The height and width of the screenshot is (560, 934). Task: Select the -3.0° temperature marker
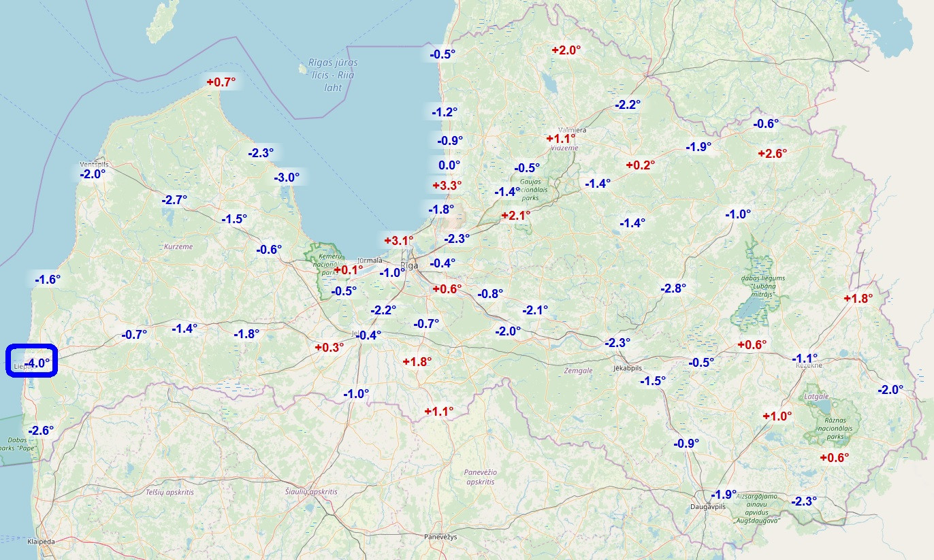pos(287,178)
